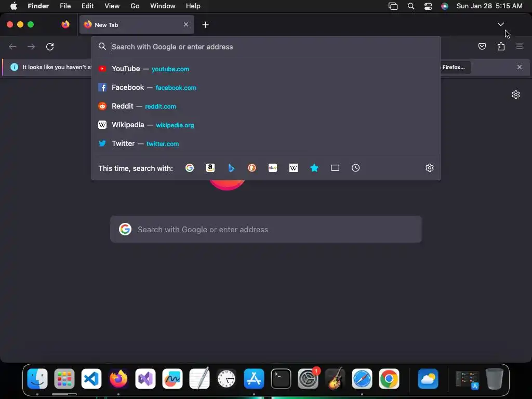This screenshot has width=532, height=399.
Task: Search this time with Wikipedia icon
Action: pos(294,168)
